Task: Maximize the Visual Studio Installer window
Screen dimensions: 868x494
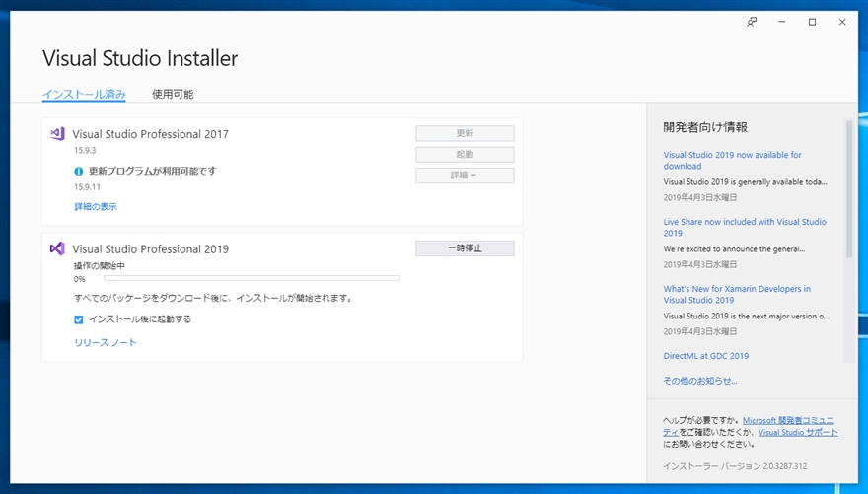Action: coord(812,22)
